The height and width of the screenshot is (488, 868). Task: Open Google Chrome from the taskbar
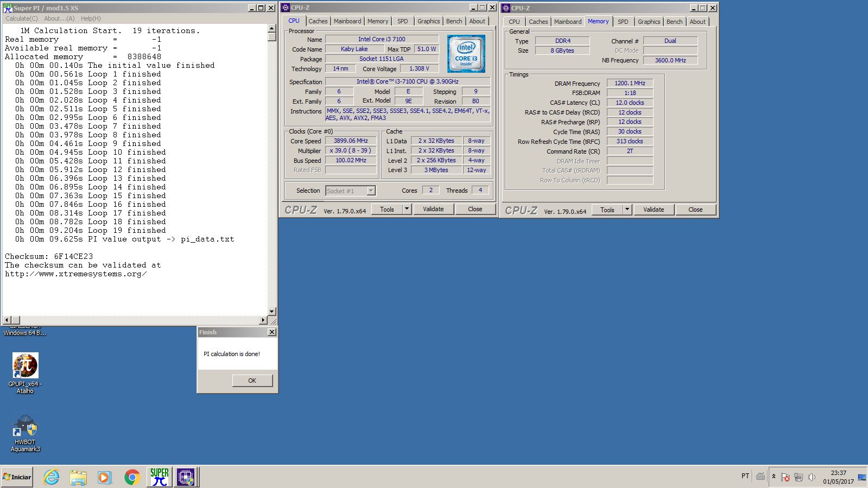click(x=132, y=477)
